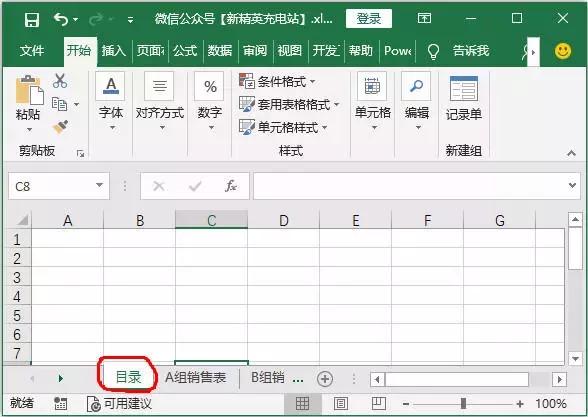Image resolution: width=588 pixels, height=417 pixels.
Task: Select column D header
Action: point(284,220)
